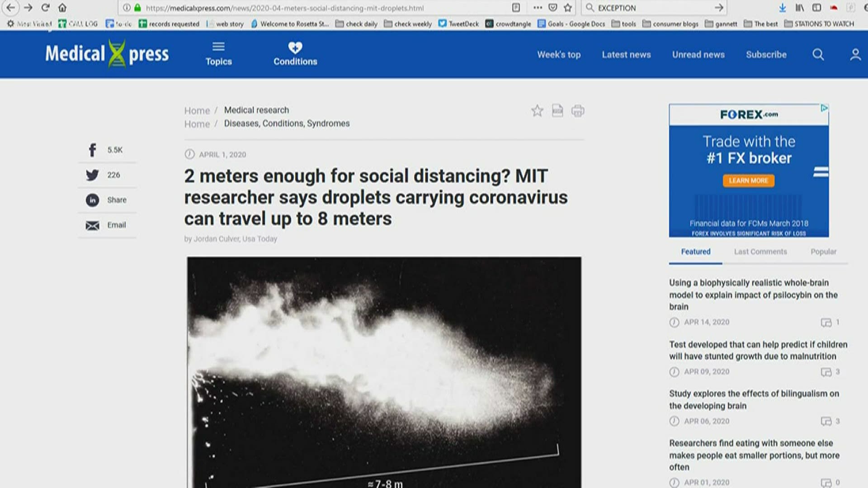
Task: Share article on Facebook icon
Action: 92,150
